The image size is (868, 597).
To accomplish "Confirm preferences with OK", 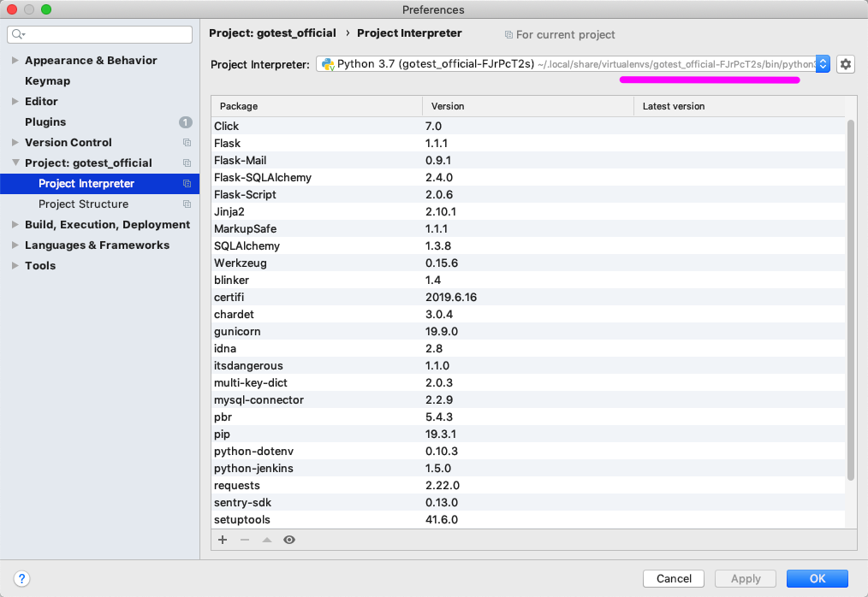I will point(817,578).
